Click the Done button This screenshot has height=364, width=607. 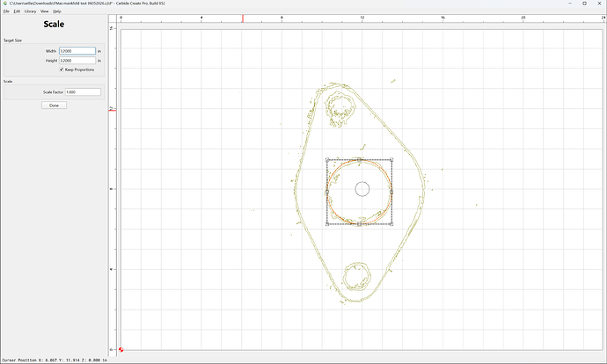(54, 106)
